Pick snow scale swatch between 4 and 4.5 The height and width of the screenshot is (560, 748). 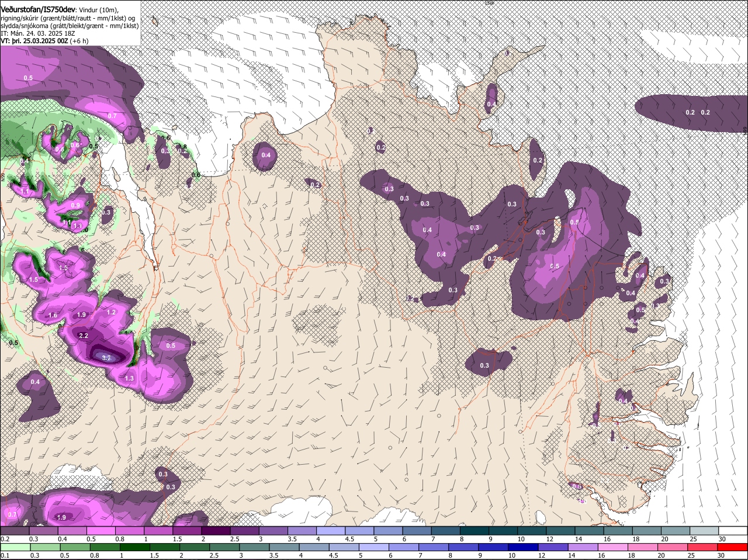coord(331,531)
